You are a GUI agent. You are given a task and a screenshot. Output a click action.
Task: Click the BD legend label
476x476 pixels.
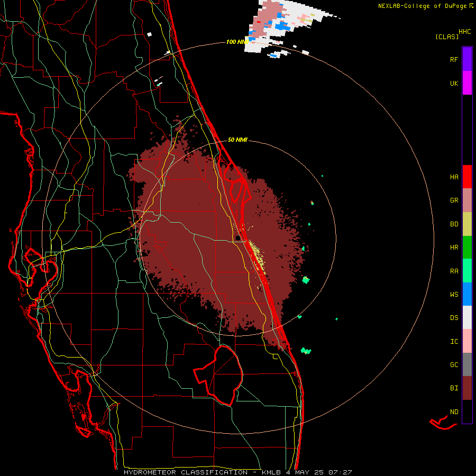pos(454,224)
